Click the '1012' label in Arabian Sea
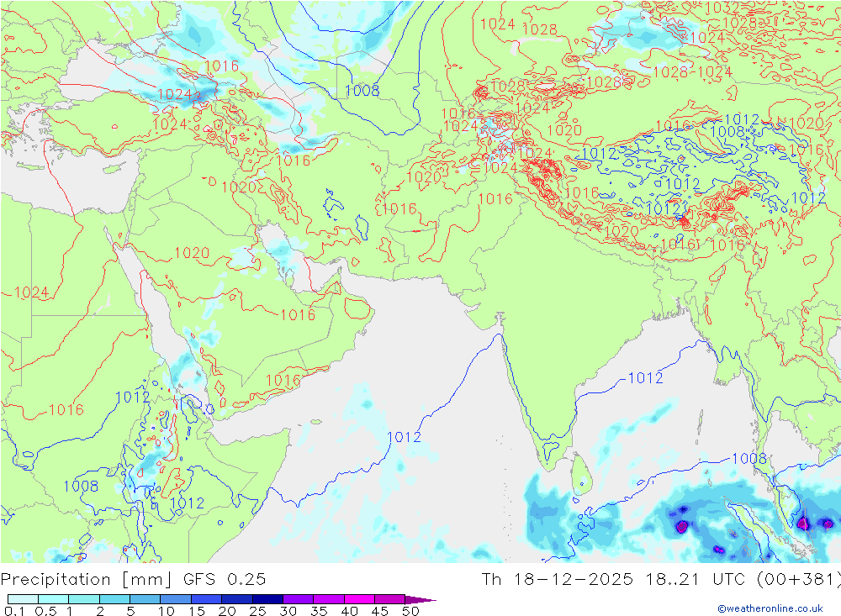 (x=404, y=437)
